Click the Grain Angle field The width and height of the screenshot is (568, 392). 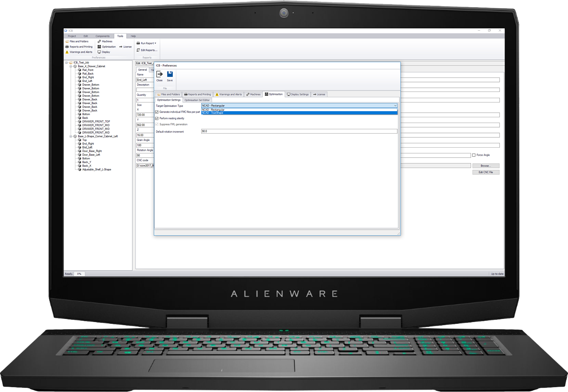point(145,145)
